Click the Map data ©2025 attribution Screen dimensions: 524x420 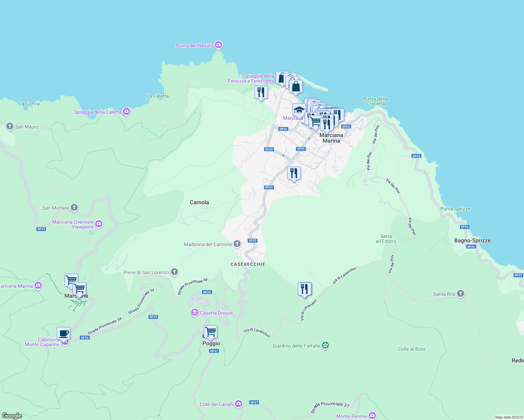pos(509,417)
